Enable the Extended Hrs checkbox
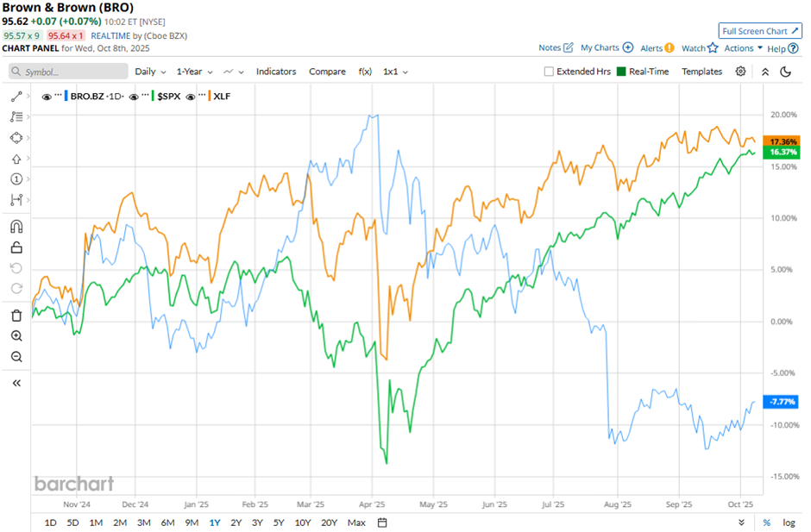Image resolution: width=811 pixels, height=532 pixels. (549, 72)
